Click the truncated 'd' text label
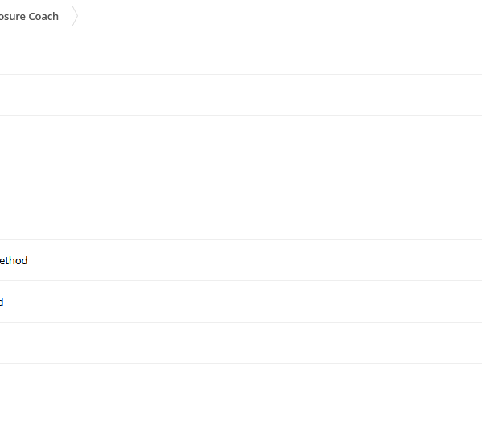Viewport: 482px width, 448px height. point(2,302)
